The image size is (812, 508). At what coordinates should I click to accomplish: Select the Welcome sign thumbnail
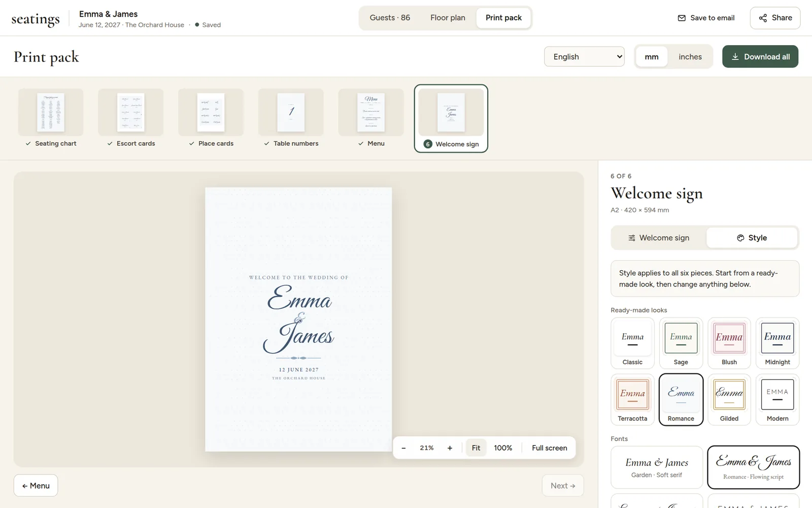(x=451, y=118)
